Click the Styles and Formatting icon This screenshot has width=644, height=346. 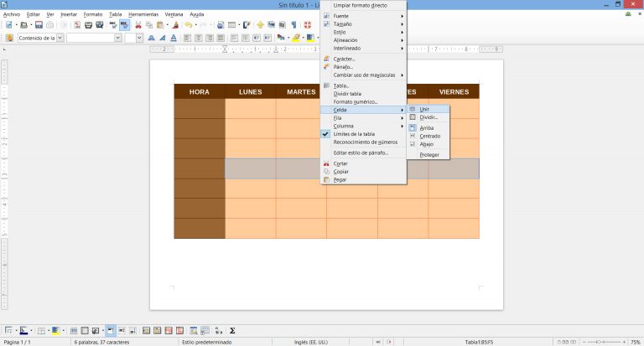pos(9,38)
